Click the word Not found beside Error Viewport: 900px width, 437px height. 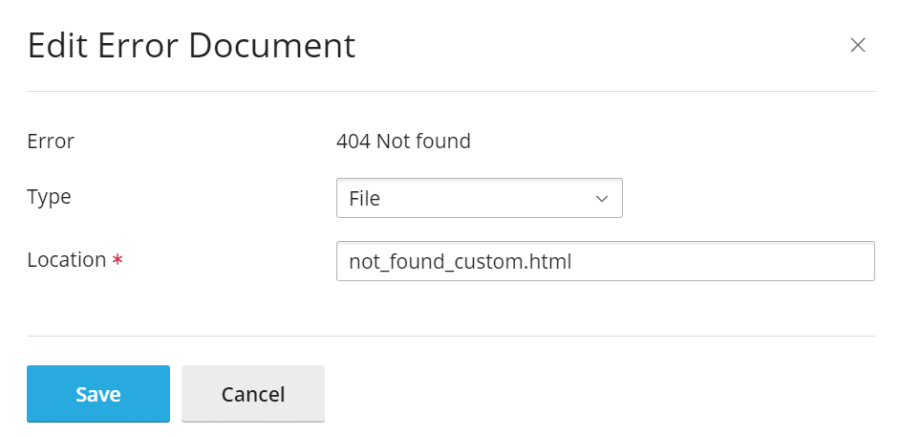click(423, 141)
